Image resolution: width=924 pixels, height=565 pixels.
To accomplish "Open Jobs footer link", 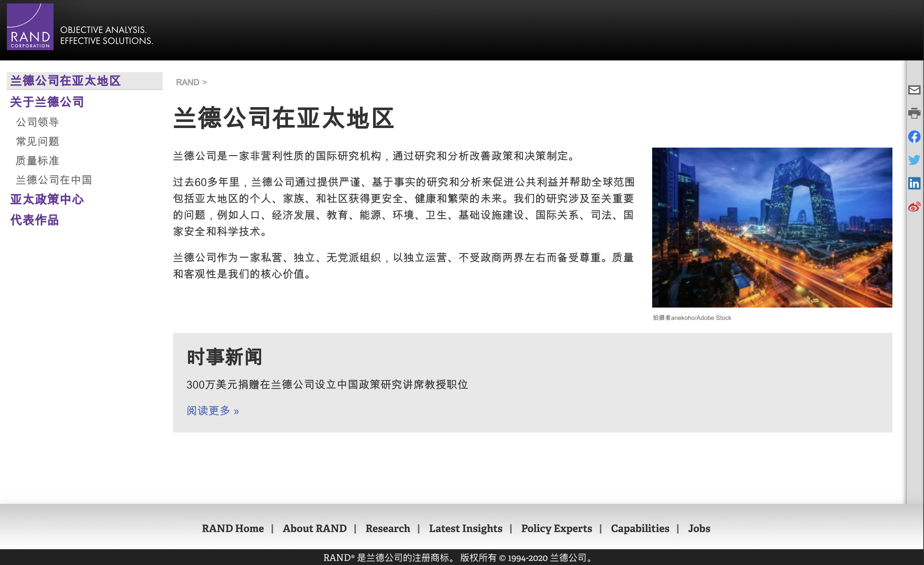I will pos(699,528).
